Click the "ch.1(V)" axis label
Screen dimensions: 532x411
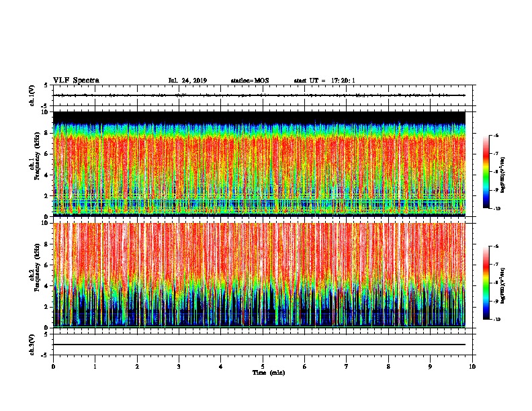pyautogui.click(x=32, y=95)
